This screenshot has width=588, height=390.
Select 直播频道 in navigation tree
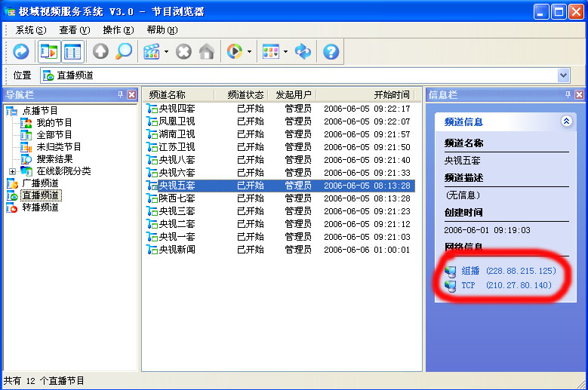click(41, 195)
